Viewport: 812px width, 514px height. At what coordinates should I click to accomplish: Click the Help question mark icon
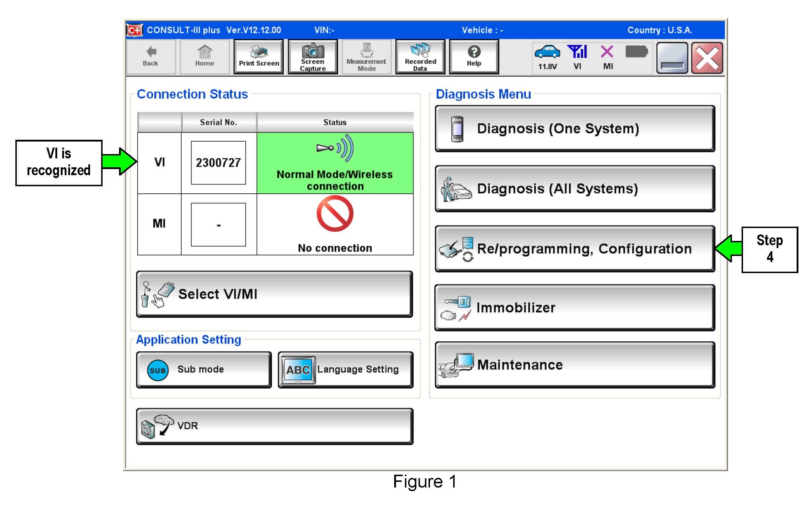click(x=474, y=52)
